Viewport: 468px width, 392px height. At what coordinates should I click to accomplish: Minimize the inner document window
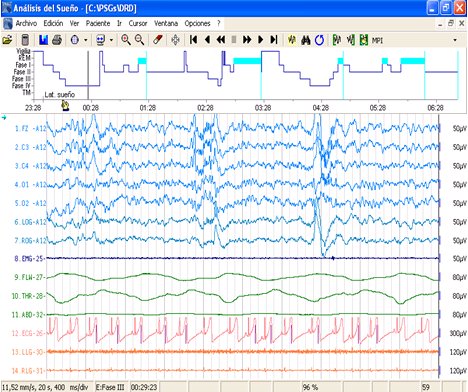click(440, 24)
